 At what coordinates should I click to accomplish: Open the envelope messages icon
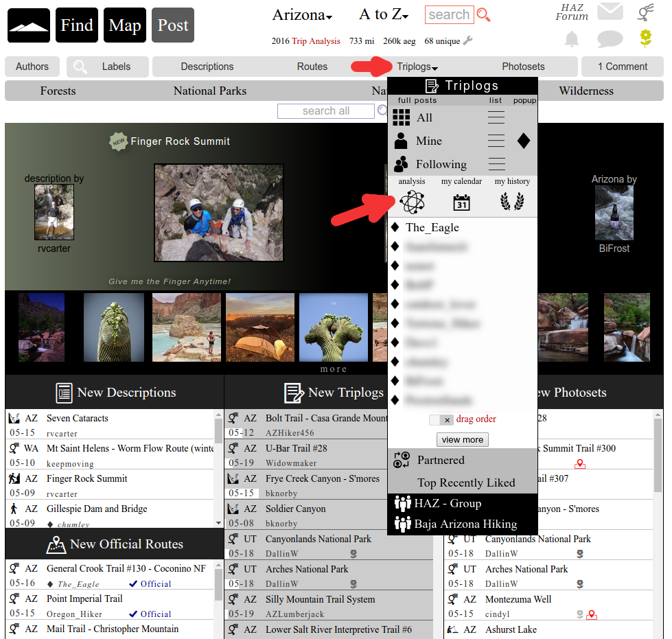pos(610,12)
